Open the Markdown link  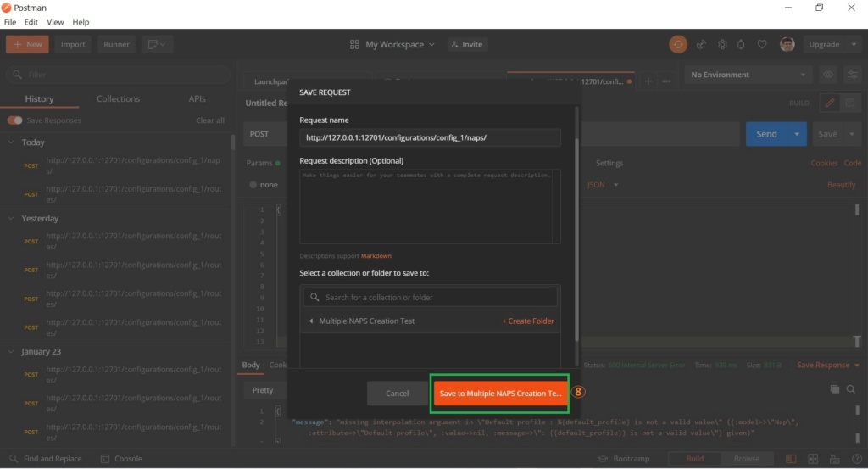click(376, 256)
